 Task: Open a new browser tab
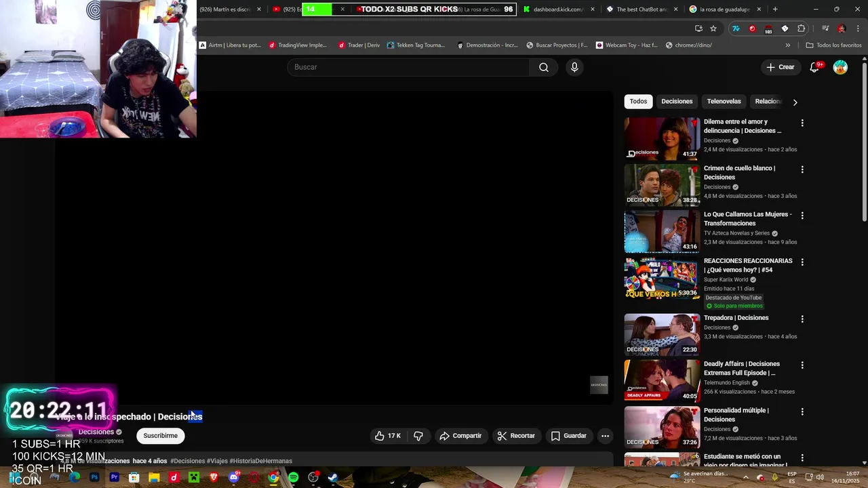(x=775, y=9)
